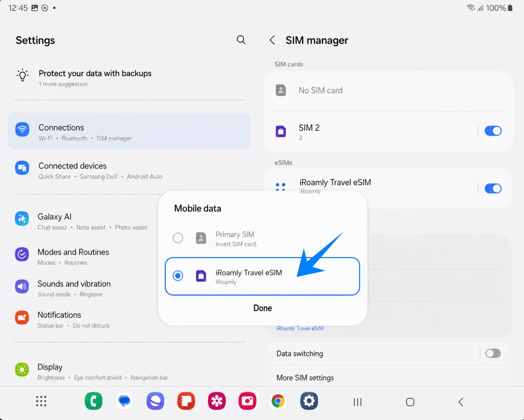Tap the Data switching label
The width and height of the screenshot is (524, 420).
(x=300, y=353)
